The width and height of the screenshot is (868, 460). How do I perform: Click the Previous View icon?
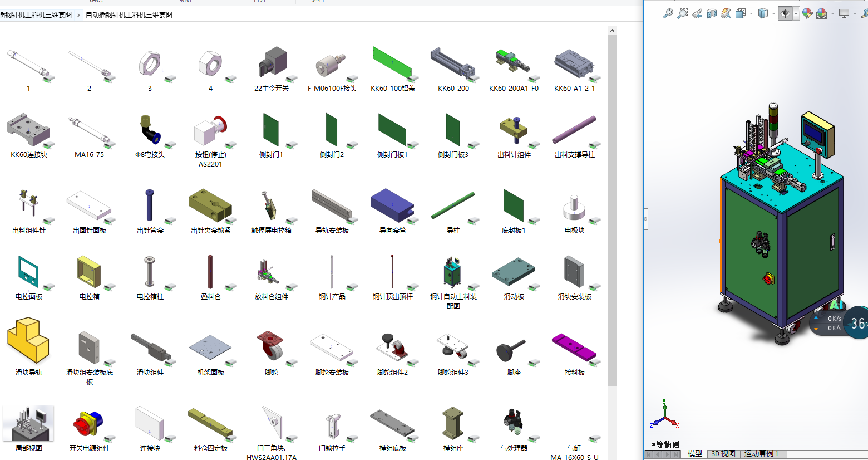697,13
